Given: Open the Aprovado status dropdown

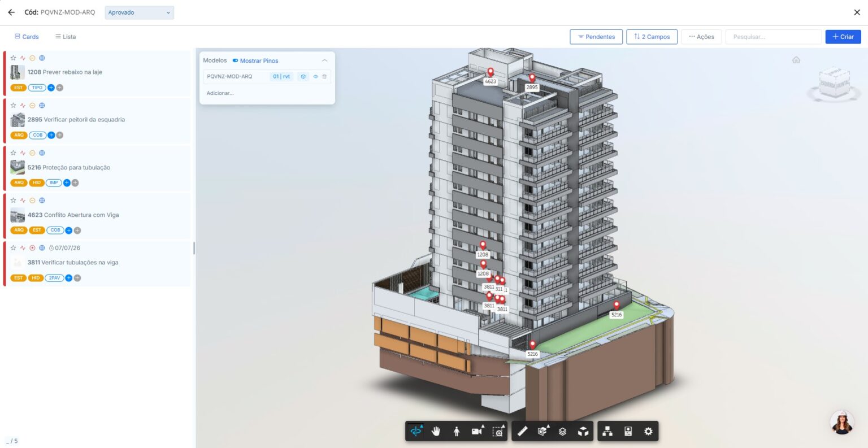Looking at the screenshot, I should click(139, 12).
